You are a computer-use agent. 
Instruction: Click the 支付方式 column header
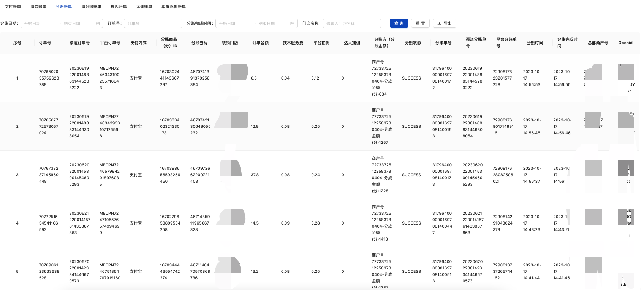coord(138,43)
